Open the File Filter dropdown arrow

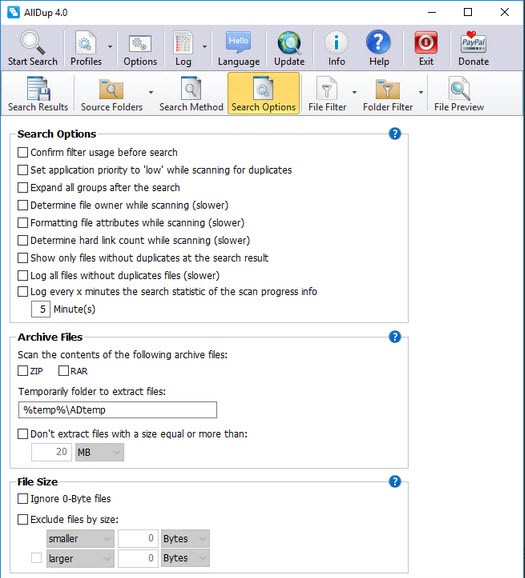pos(354,92)
